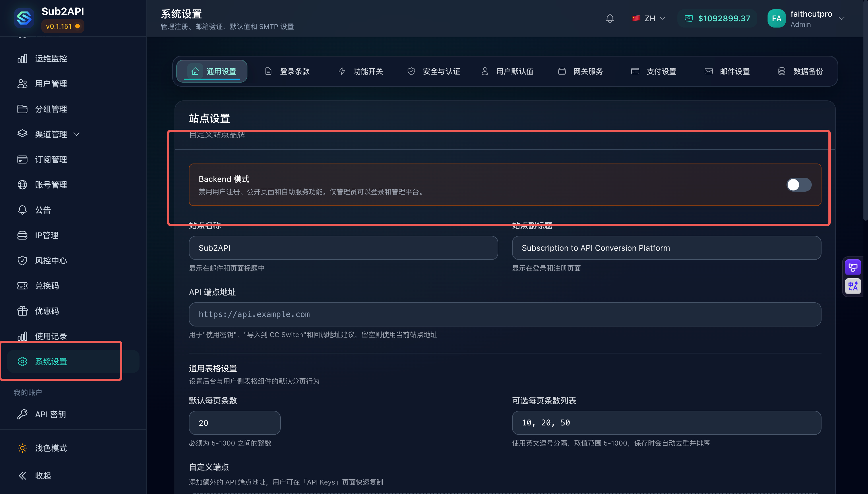Click 收起 to collapse the sidebar
868x494 pixels.
(x=73, y=476)
